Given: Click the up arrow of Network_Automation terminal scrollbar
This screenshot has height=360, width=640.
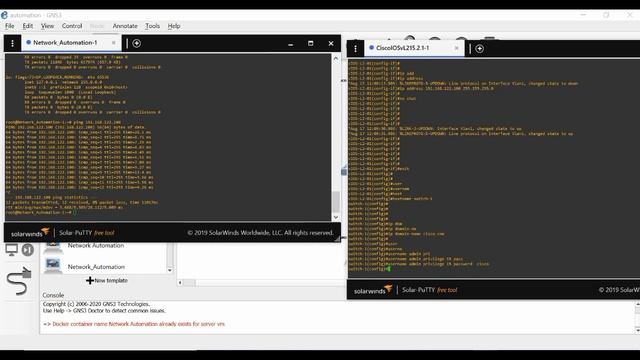Looking at the screenshot, I should 336,58.
